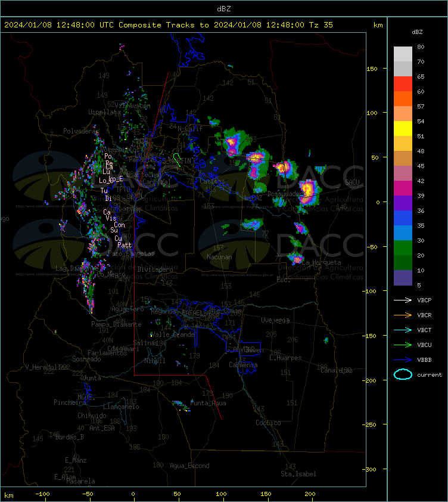448x502 pixels.
Task: Pick the yellow 54-51 dBZ swatch
Action: click(x=403, y=129)
